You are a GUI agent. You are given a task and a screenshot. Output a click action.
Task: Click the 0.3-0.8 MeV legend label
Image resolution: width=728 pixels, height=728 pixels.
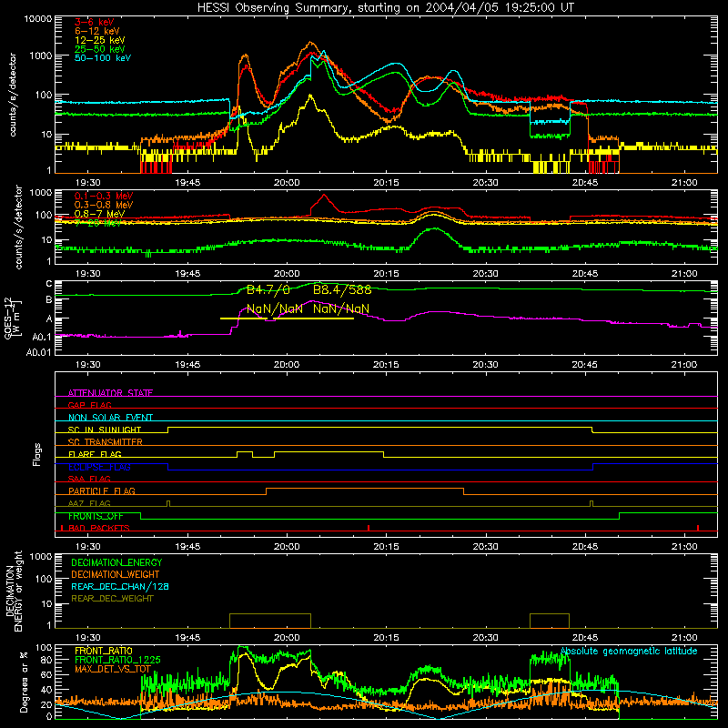(x=104, y=205)
